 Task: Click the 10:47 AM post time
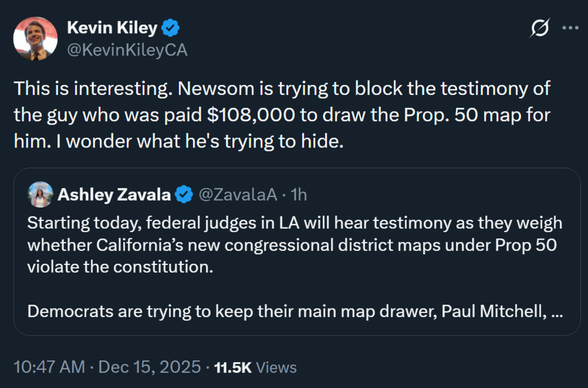49,367
